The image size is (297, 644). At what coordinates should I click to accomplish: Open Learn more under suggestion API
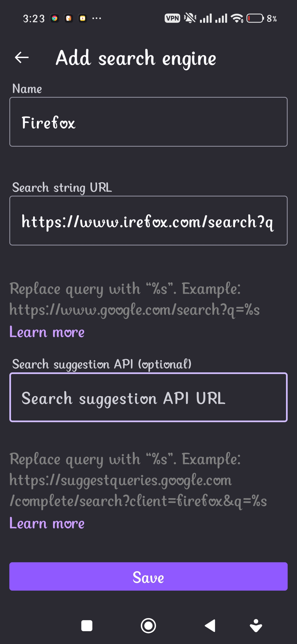point(47,523)
